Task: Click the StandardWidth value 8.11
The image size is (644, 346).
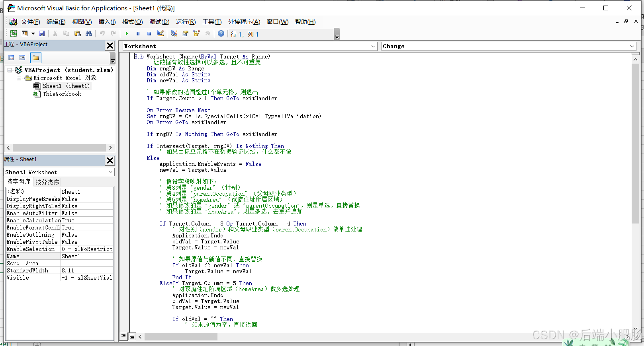Action: [x=87, y=270]
